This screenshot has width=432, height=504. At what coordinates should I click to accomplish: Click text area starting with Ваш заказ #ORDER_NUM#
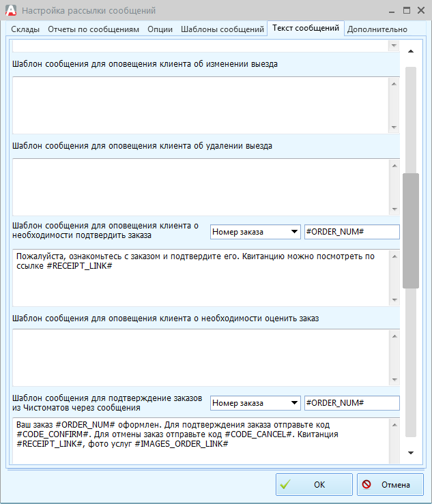click(x=201, y=441)
